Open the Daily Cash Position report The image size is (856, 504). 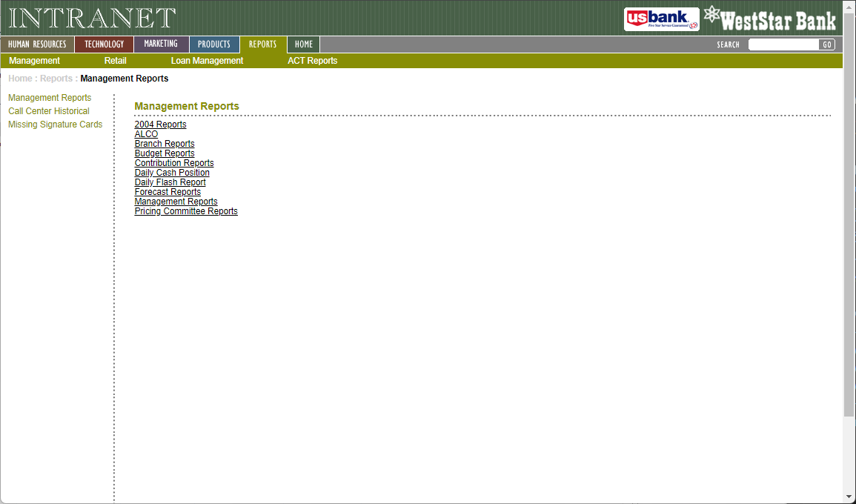(172, 173)
